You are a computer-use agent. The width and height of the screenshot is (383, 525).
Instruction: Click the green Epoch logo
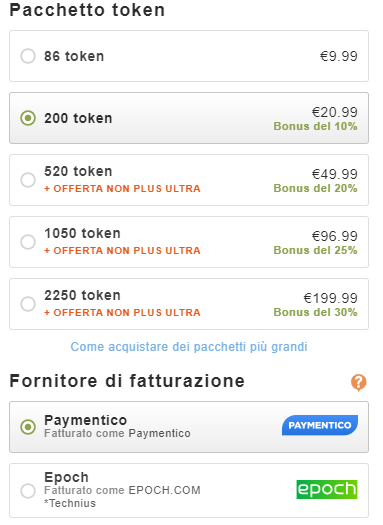327,489
